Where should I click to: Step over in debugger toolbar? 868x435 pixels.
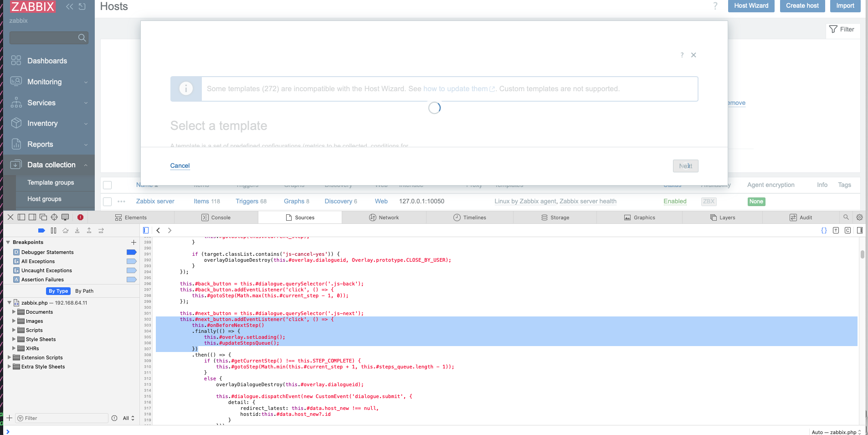[65, 231]
